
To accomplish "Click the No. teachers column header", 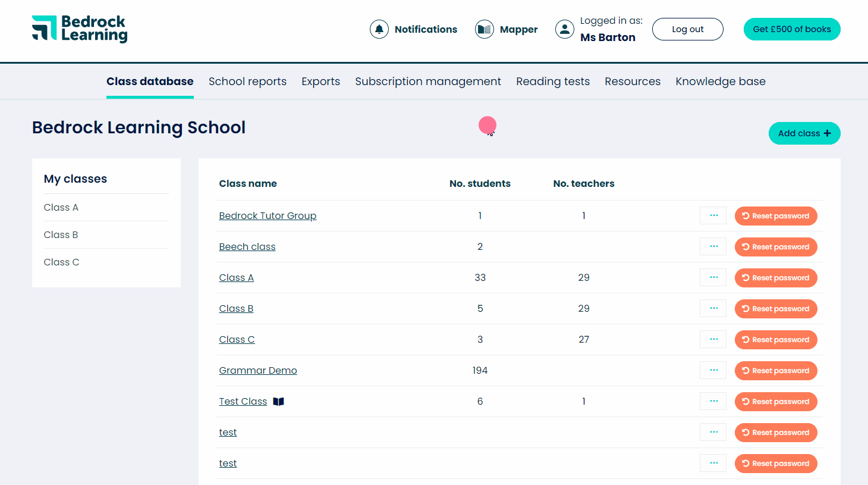I will tap(584, 183).
